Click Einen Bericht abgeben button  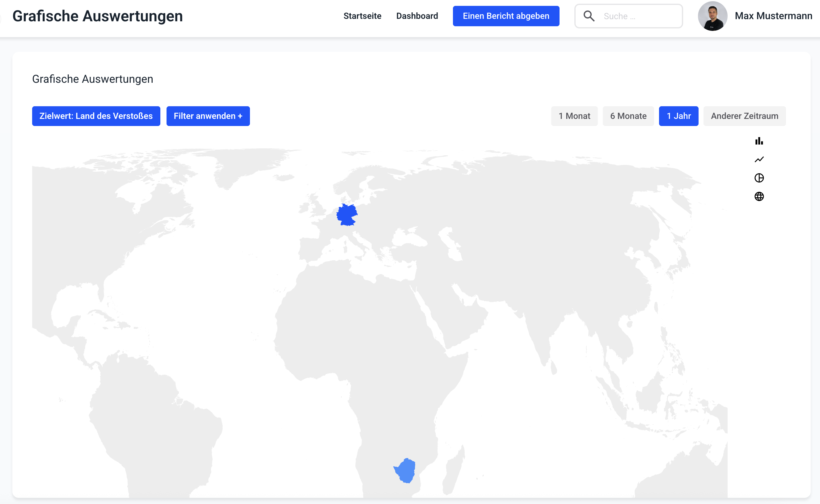point(505,16)
